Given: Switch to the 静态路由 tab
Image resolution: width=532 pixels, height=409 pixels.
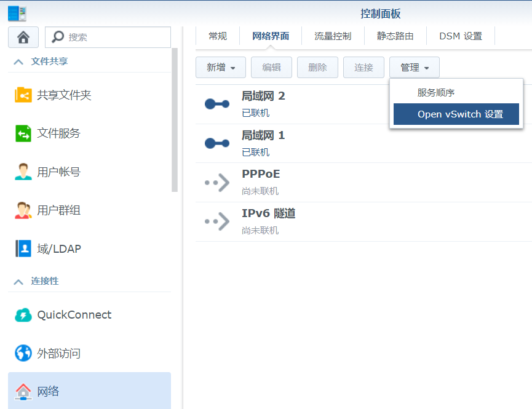Looking at the screenshot, I should pos(395,36).
